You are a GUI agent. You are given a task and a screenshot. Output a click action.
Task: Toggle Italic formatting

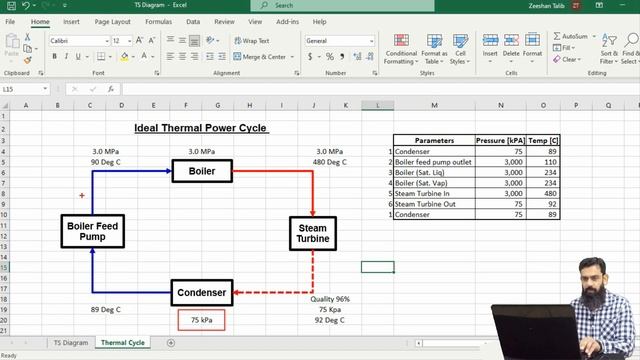pyautogui.click(x=66, y=56)
